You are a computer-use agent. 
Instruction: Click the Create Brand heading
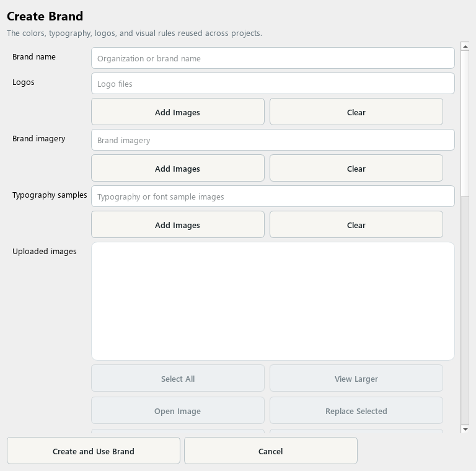click(45, 16)
